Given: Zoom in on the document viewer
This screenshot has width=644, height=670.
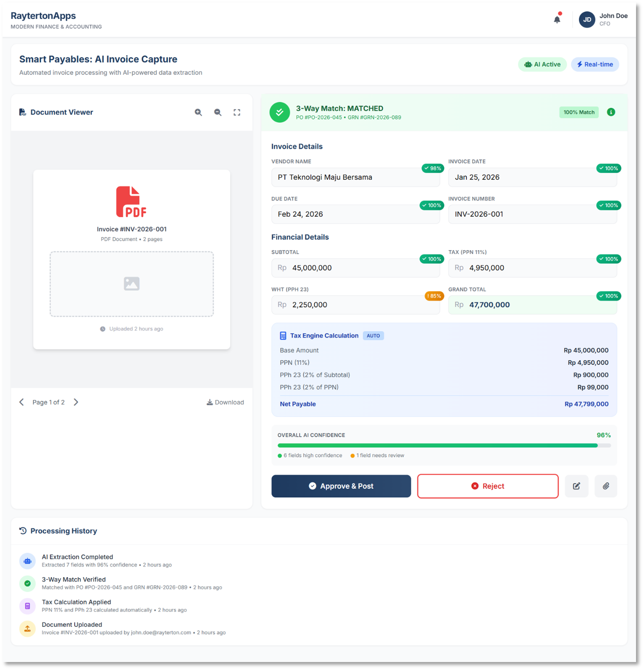Looking at the screenshot, I should tap(198, 112).
